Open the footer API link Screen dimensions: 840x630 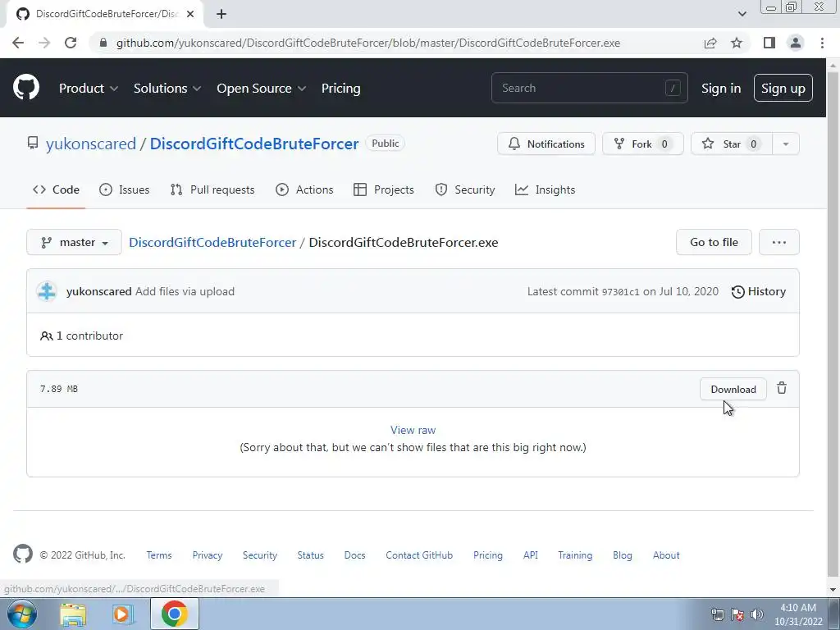pyautogui.click(x=531, y=555)
